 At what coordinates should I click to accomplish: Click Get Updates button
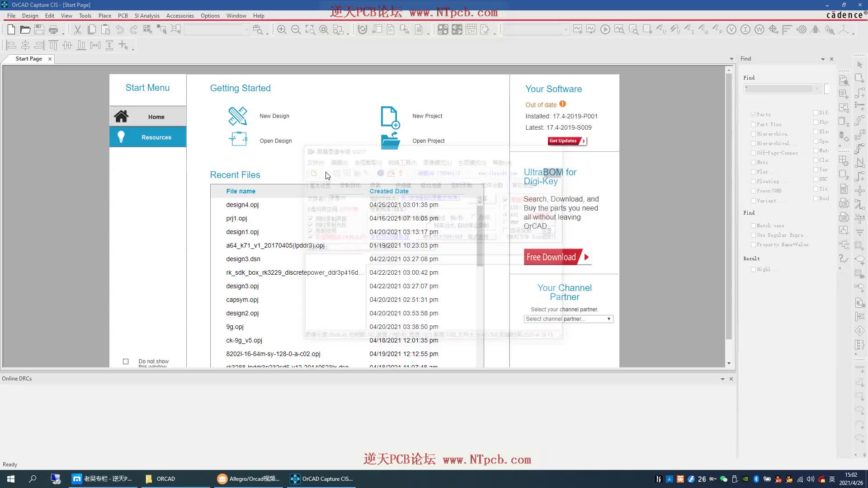pyautogui.click(x=566, y=141)
